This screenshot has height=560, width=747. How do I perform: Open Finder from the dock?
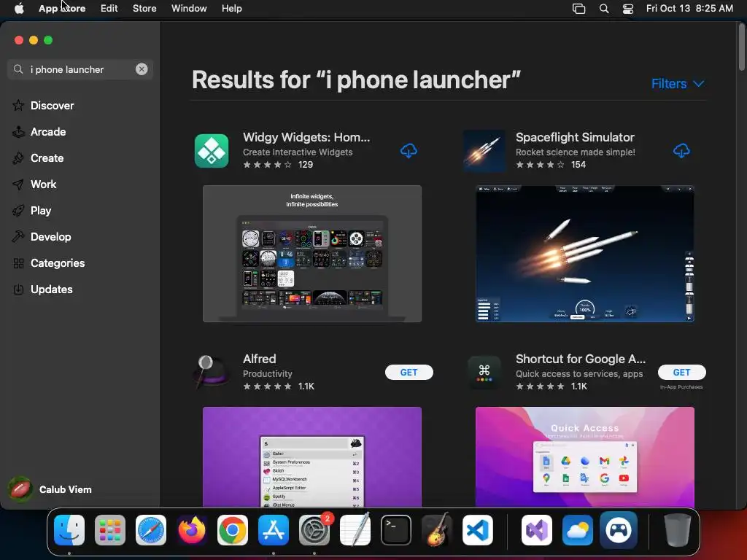(69, 530)
